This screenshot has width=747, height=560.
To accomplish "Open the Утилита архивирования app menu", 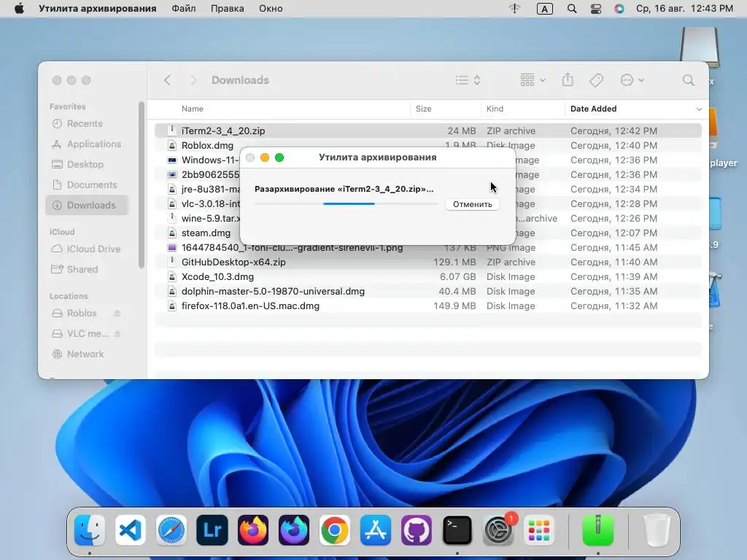I will point(97,9).
